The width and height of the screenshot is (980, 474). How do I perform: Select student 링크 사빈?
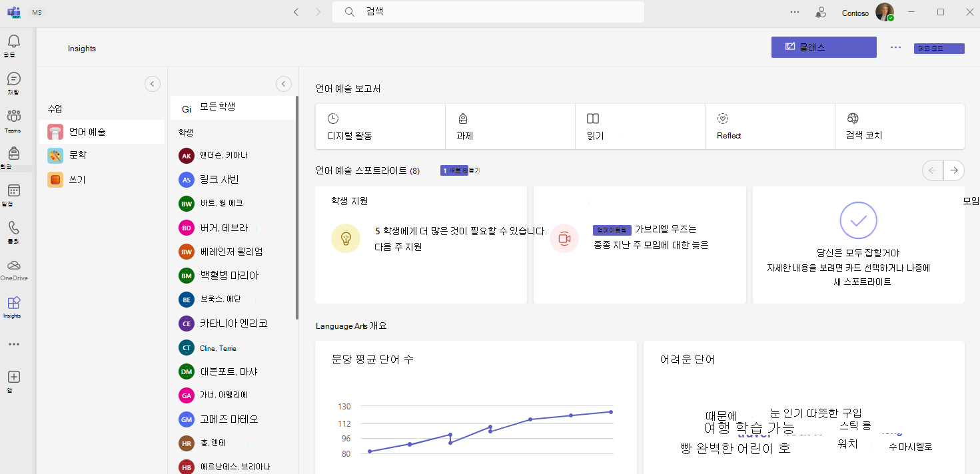tap(233, 180)
